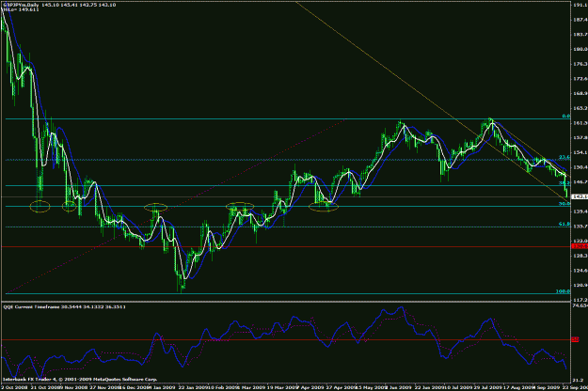Select the Fibonacci 100.0 level label
The height and width of the screenshot is (391, 588).
point(563,291)
